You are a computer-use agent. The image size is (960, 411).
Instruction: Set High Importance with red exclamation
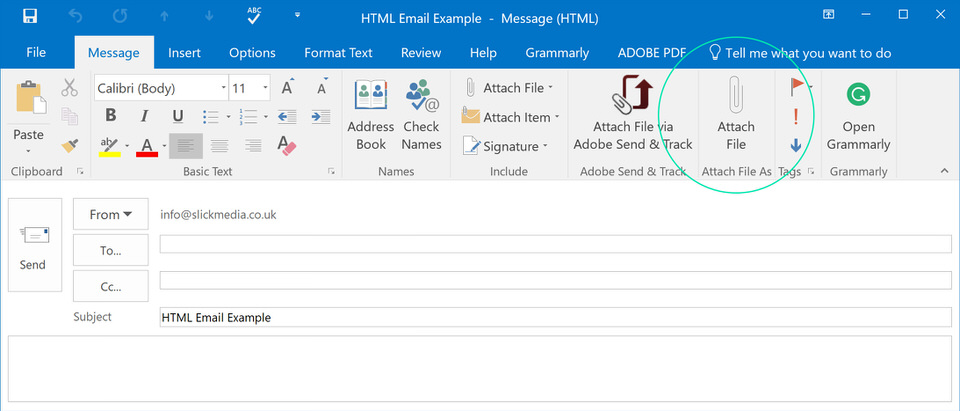pos(796,117)
